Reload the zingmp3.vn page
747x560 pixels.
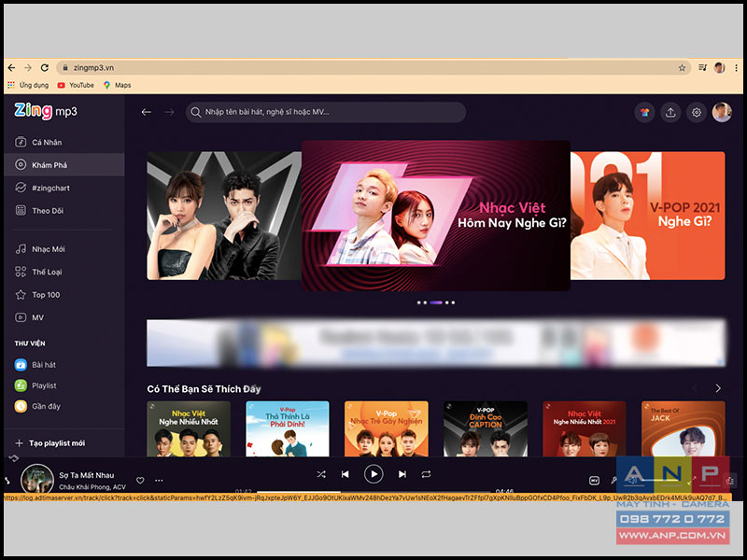tap(45, 67)
